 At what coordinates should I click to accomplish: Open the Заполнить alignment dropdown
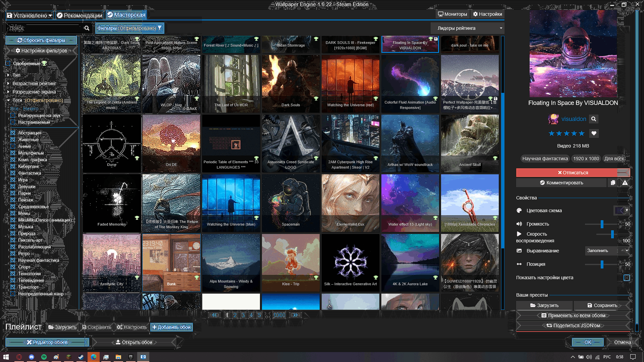(607, 251)
